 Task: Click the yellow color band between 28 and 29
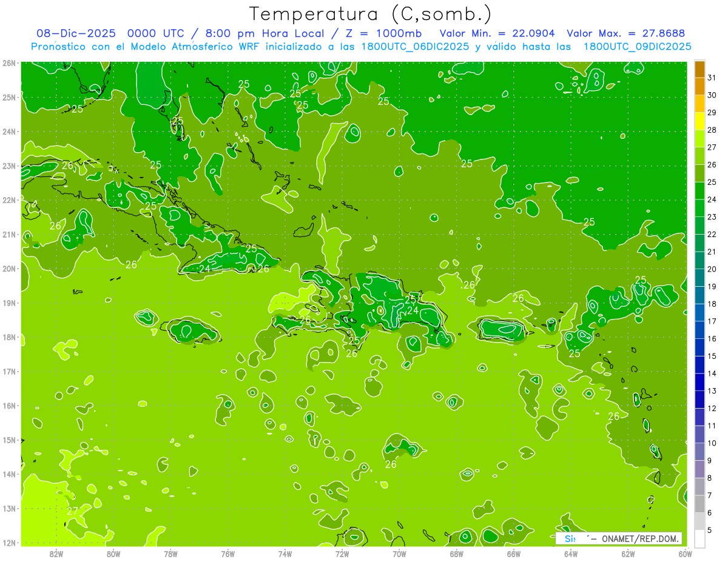click(699, 121)
